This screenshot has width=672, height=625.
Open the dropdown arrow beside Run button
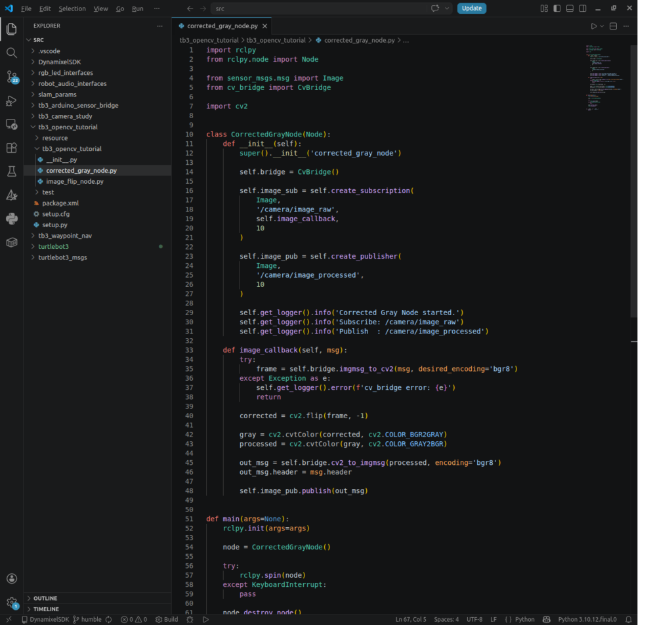[602, 26]
